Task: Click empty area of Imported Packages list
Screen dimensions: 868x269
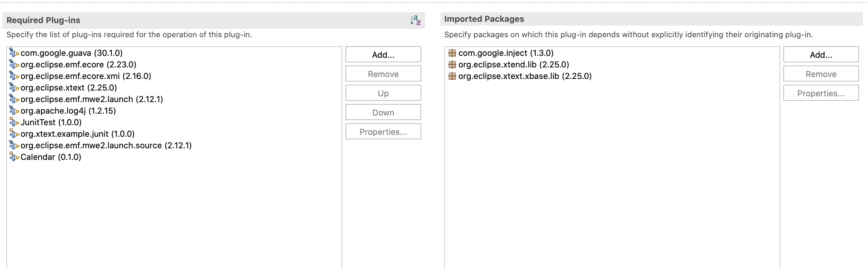Action: [612, 176]
